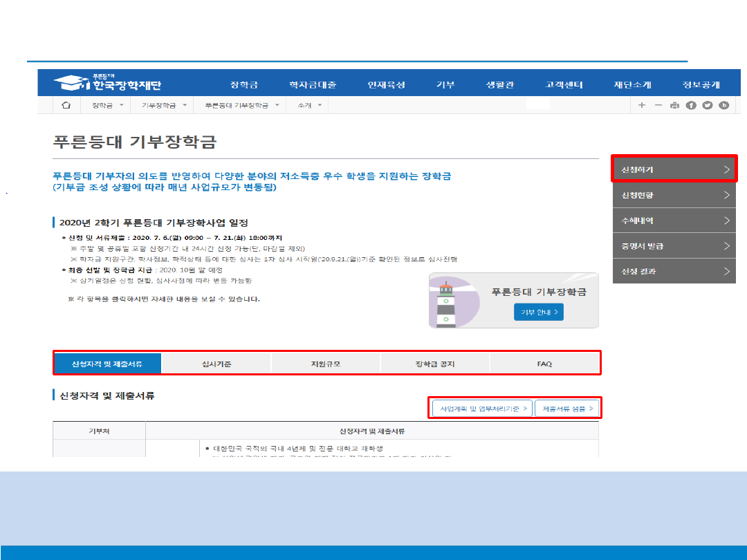This screenshot has width=747, height=560.
Task: Select the FAQ tab
Action: click(x=544, y=364)
